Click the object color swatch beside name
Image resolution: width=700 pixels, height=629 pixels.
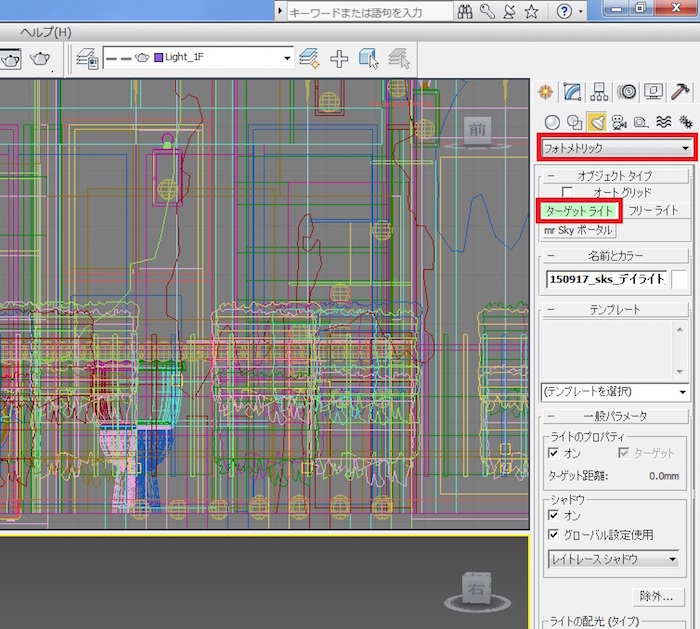coord(679,280)
